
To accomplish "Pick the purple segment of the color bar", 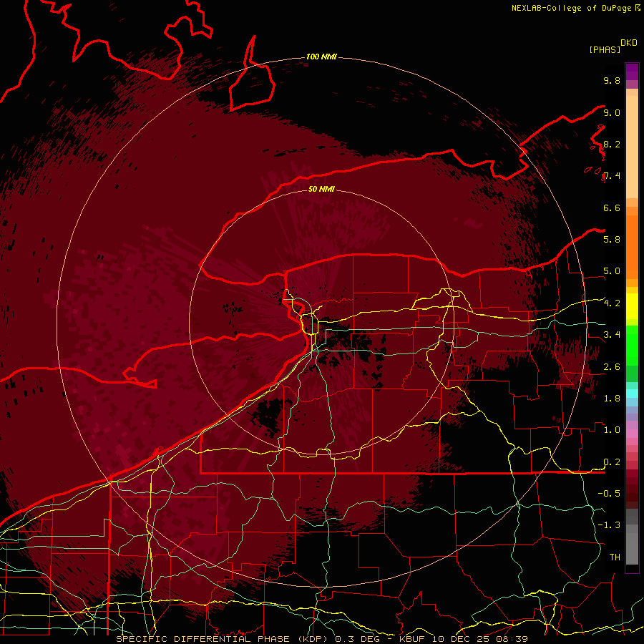I will (632, 72).
